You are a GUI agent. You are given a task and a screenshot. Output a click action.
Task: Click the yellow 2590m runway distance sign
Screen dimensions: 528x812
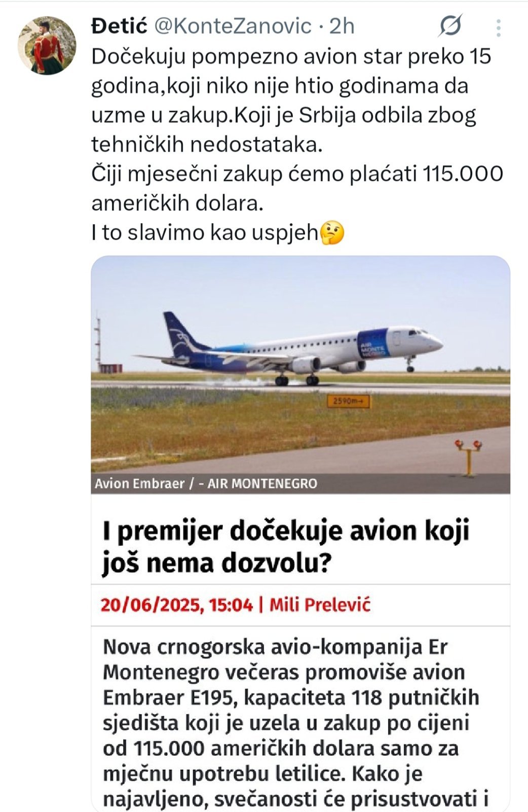point(349,402)
